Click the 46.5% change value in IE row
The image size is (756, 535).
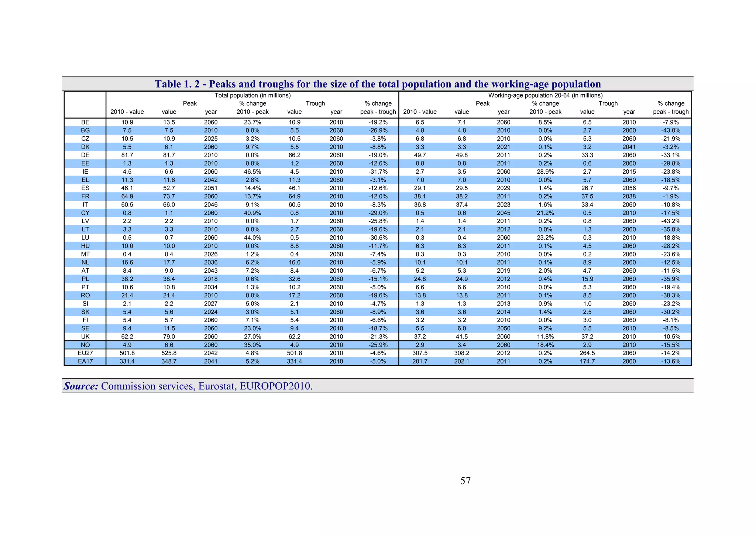pos(253,172)
